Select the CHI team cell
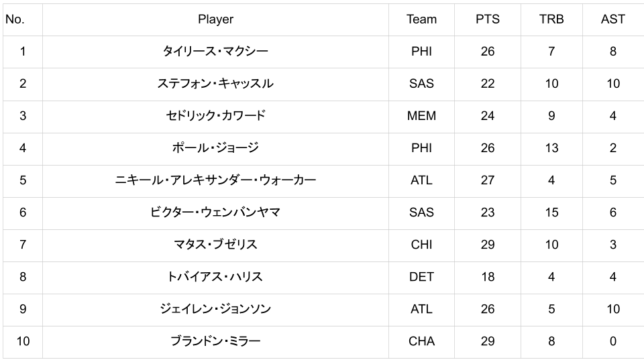The width and height of the screenshot is (644, 362). click(421, 245)
